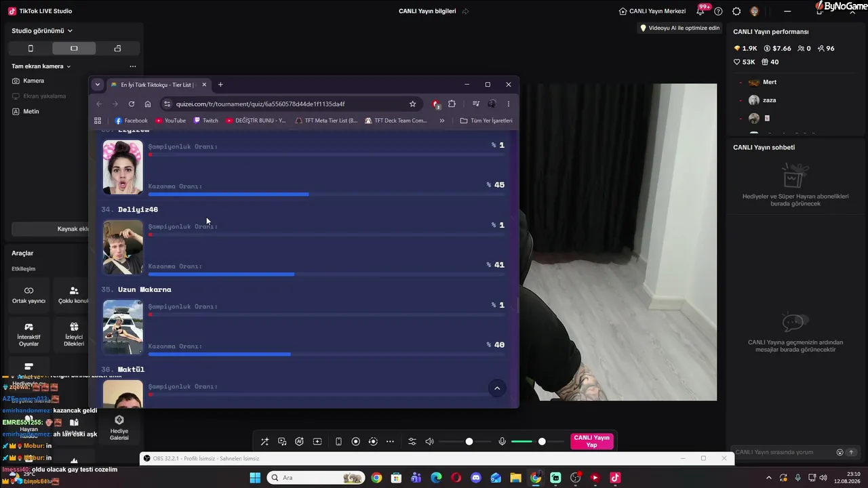Expand the Tam ekran kamera scene dropdown

click(x=41, y=66)
